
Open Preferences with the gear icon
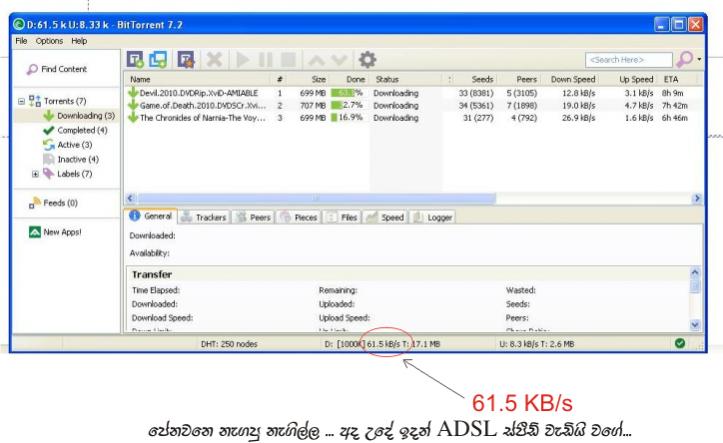[x=367, y=59]
